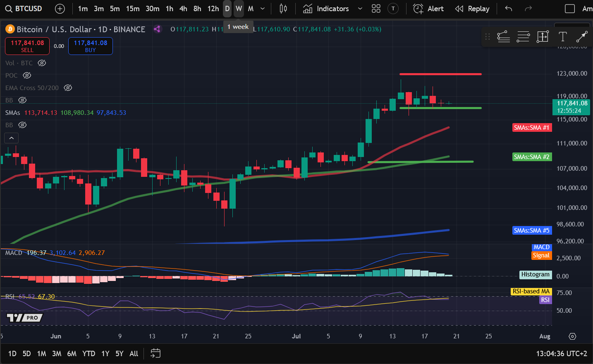
Task: Toggle visibility of POC indicator
Action: click(x=27, y=75)
